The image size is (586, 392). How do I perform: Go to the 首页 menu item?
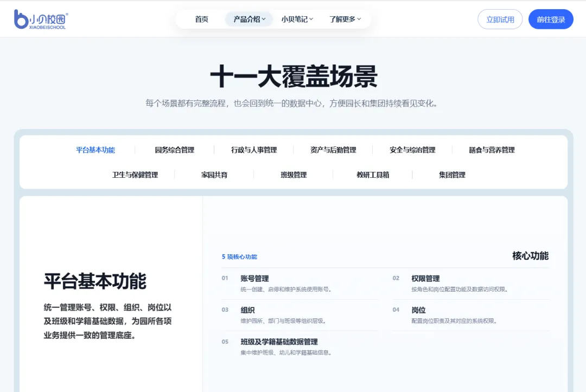201,19
